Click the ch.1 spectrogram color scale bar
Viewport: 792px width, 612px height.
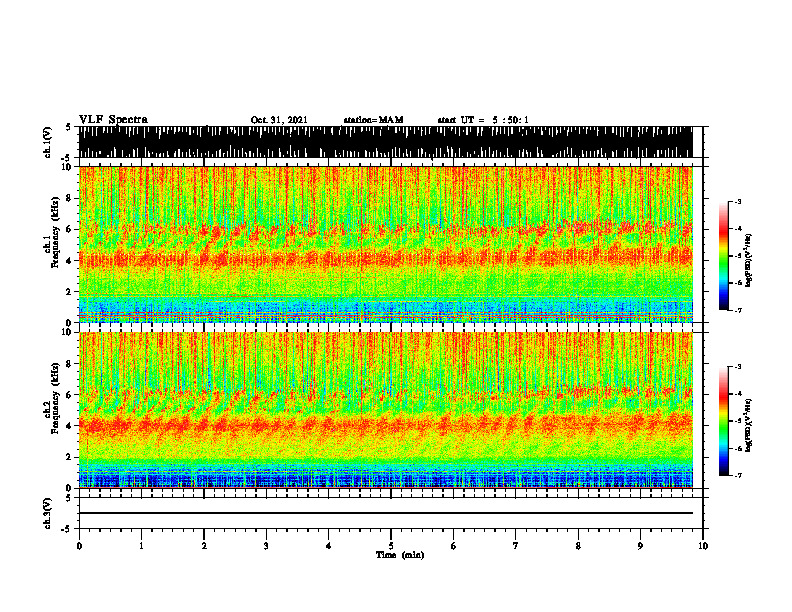point(724,256)
